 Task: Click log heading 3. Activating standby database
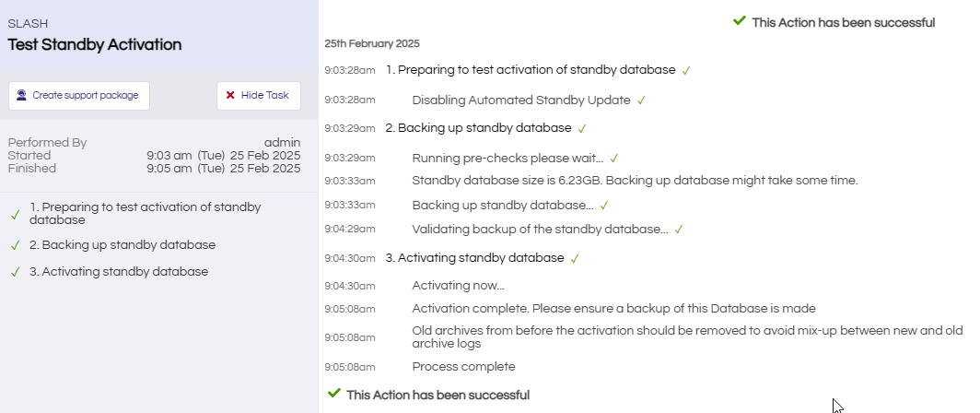coord(474,258)
